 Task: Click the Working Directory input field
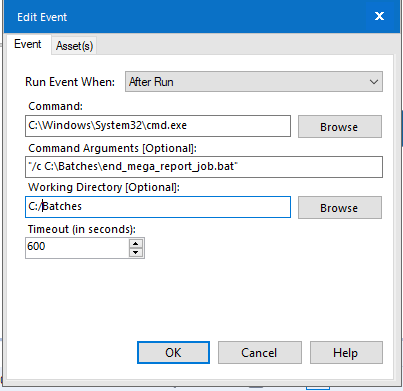(158, 207)
